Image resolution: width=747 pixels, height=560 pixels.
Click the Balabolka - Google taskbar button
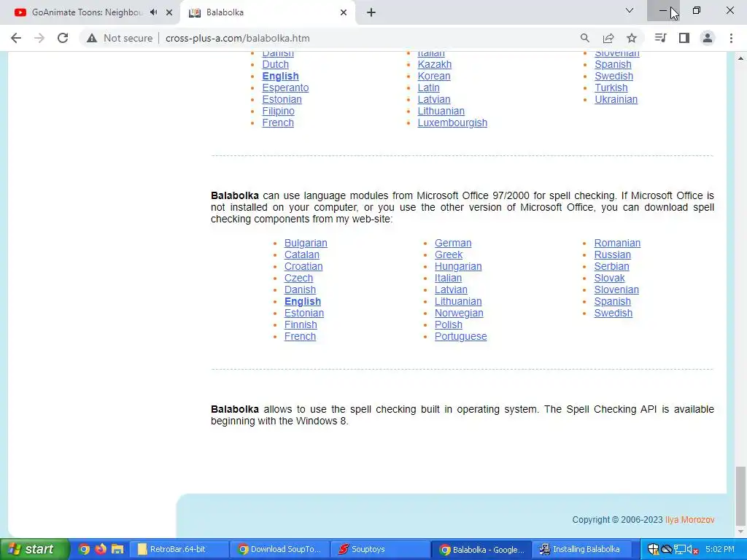(481, 550)
